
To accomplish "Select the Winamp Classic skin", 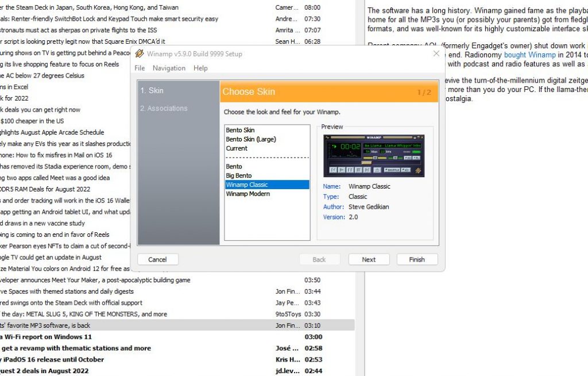I will coord(267,185).
